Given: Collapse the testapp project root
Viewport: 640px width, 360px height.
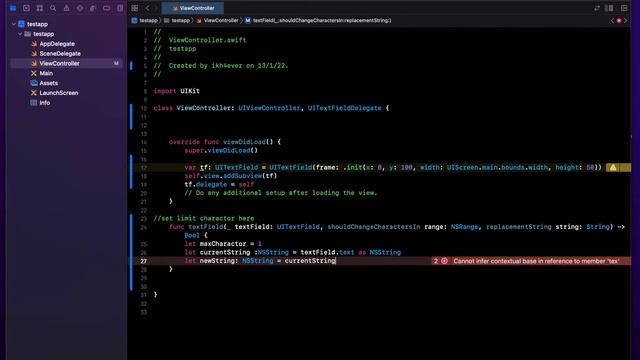Looking at the screenshot, I should pyautogui.click(x=14, y=24).
